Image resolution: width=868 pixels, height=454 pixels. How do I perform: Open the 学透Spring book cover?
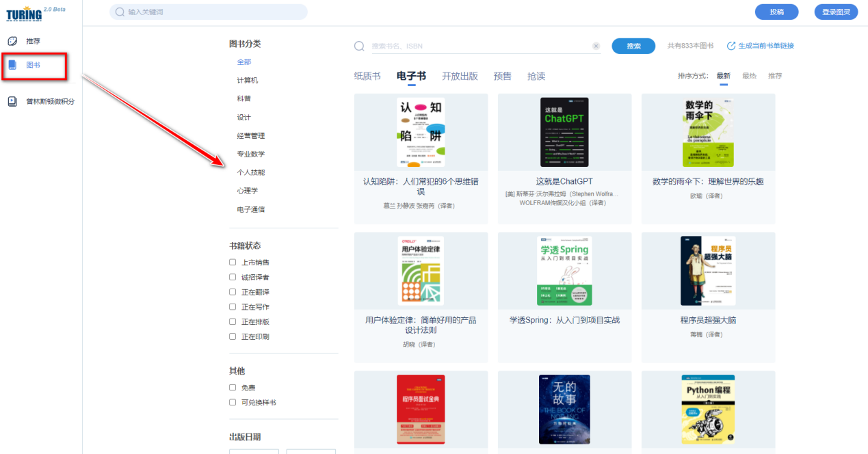point(564,271)
